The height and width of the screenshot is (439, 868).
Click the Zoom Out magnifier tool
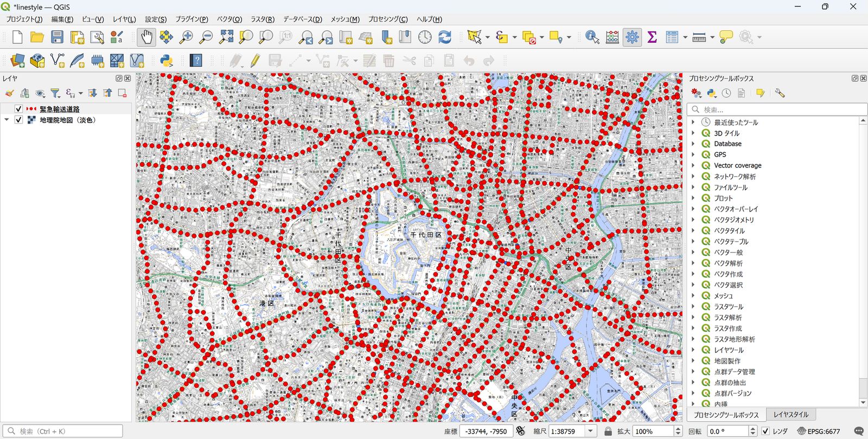coord(206,37)
